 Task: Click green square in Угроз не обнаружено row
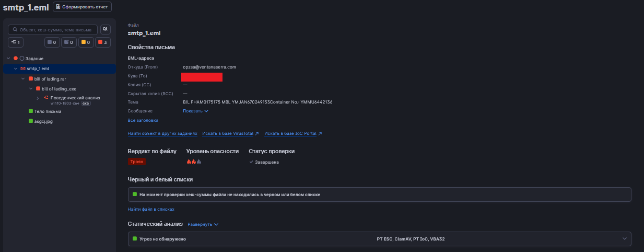pyautogui.click(x=134, y=239)
